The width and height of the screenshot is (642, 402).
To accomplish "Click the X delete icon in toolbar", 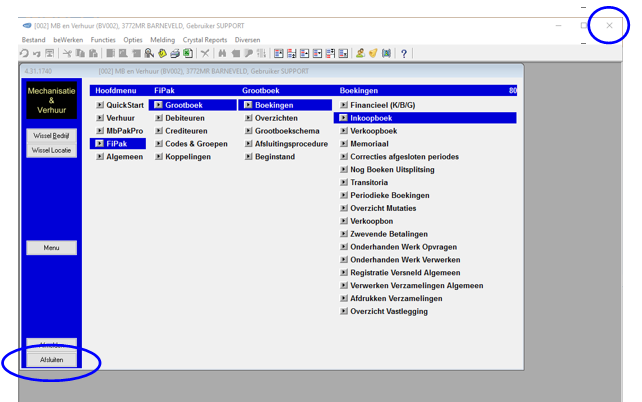I will click(205, 53).
